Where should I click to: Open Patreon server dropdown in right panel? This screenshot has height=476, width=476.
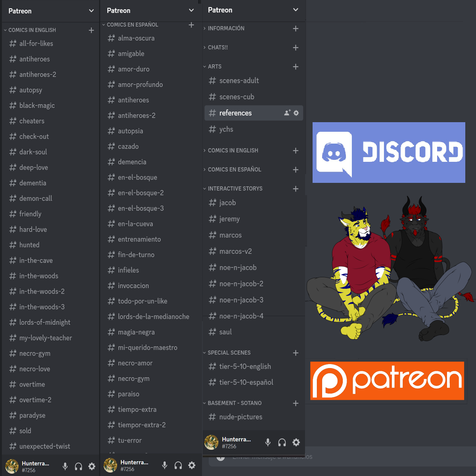point(296,10)
